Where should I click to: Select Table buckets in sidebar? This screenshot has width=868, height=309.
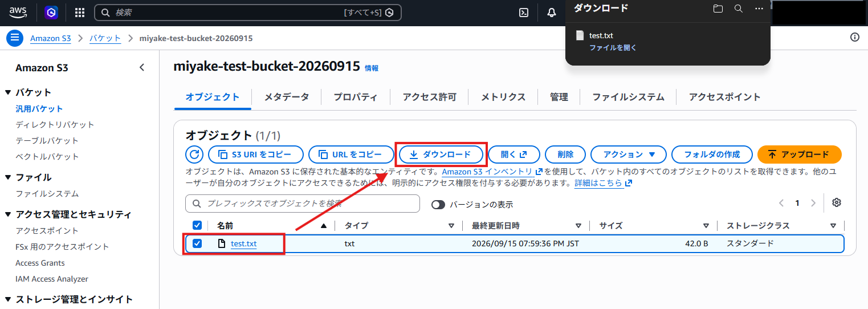point(47,140)
